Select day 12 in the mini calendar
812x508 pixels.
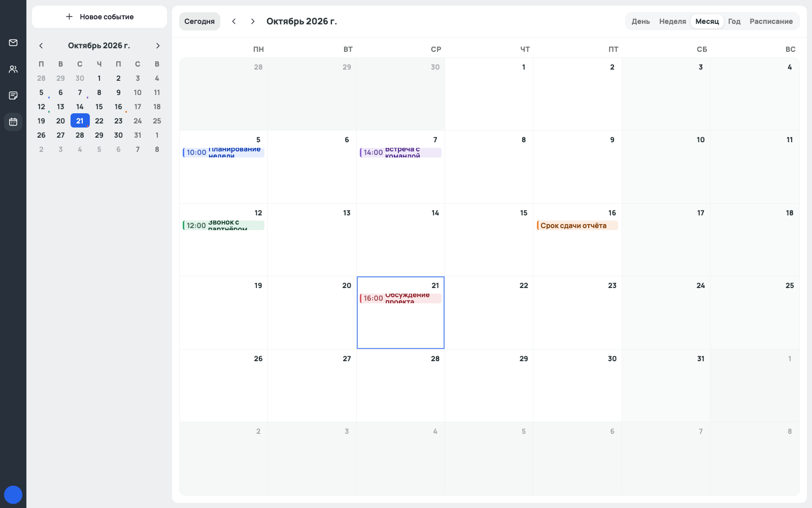click(41, 107)
